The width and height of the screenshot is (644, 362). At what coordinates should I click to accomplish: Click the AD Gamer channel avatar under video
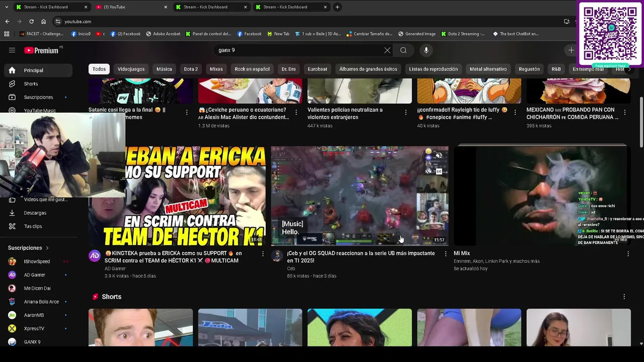point(95,256)
